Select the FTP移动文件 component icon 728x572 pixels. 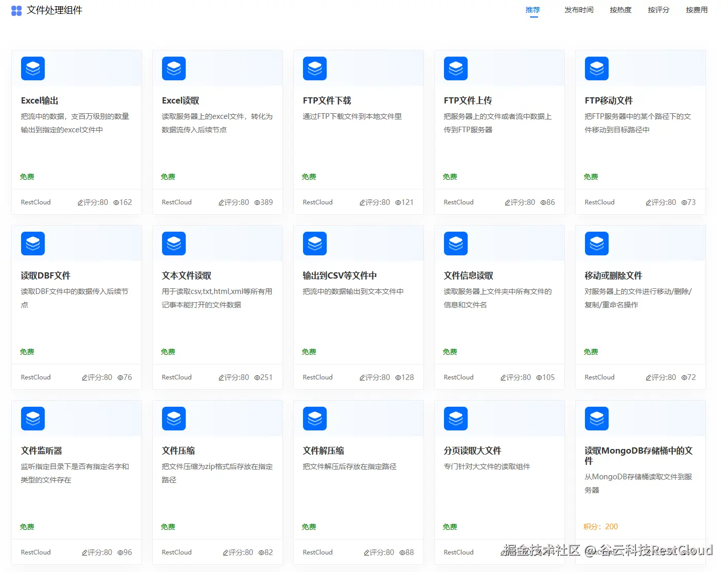click(x=596, y=68)
